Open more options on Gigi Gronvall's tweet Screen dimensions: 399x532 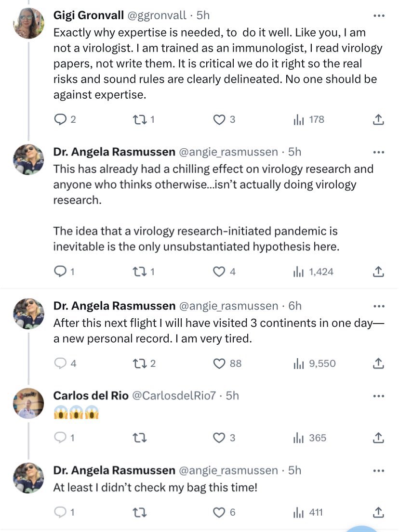pos(379,15)
